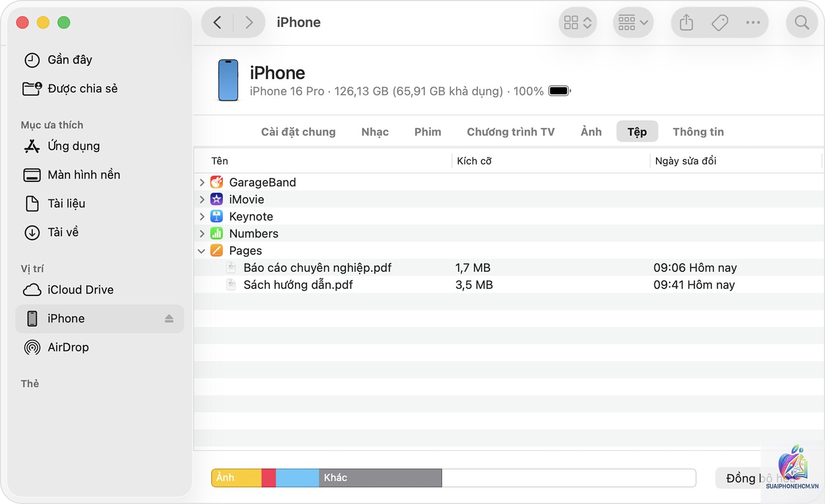The width and height of the screenshot is (825, 504).
Task: Open Tài về in the sidebar
Action: pyautogui.click(x=51, y=232)
